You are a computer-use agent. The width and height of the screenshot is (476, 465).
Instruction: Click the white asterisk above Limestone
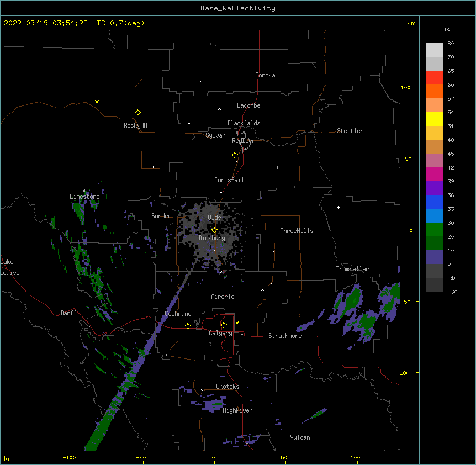(84, 191)
